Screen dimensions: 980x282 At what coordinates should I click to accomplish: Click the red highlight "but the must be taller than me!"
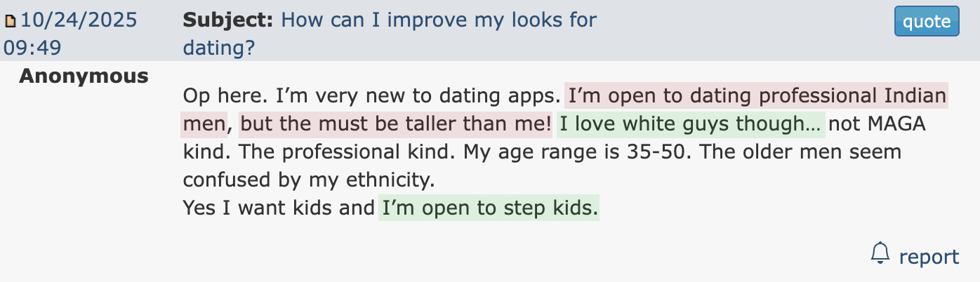click(x=395, y=124)
